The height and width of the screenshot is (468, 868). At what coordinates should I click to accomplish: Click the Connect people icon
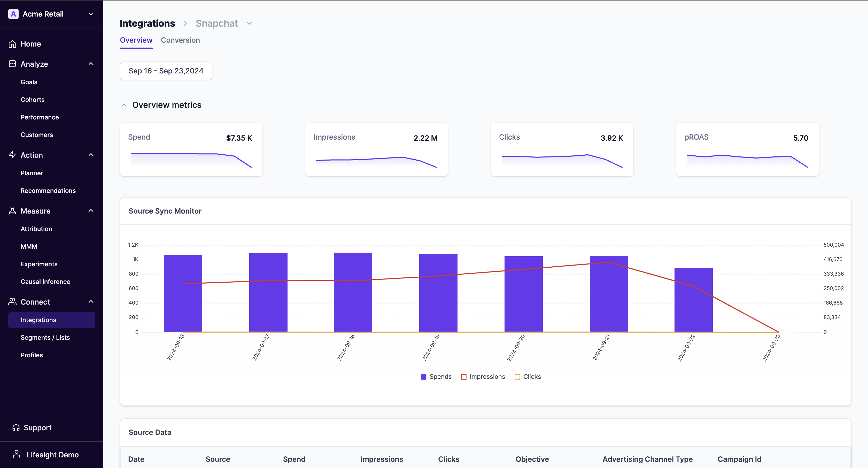12,301
